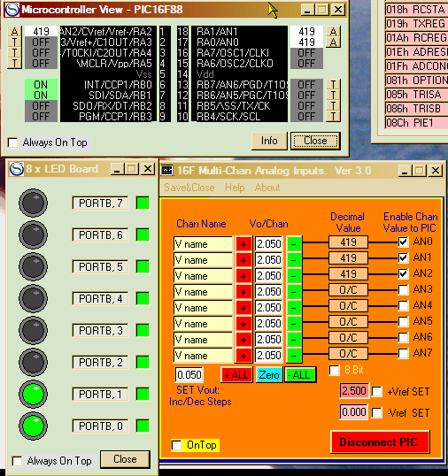Enable the AN7 channel checkbox
The width and height of the screenshot is (448, 476).
(x=403, y=353)
